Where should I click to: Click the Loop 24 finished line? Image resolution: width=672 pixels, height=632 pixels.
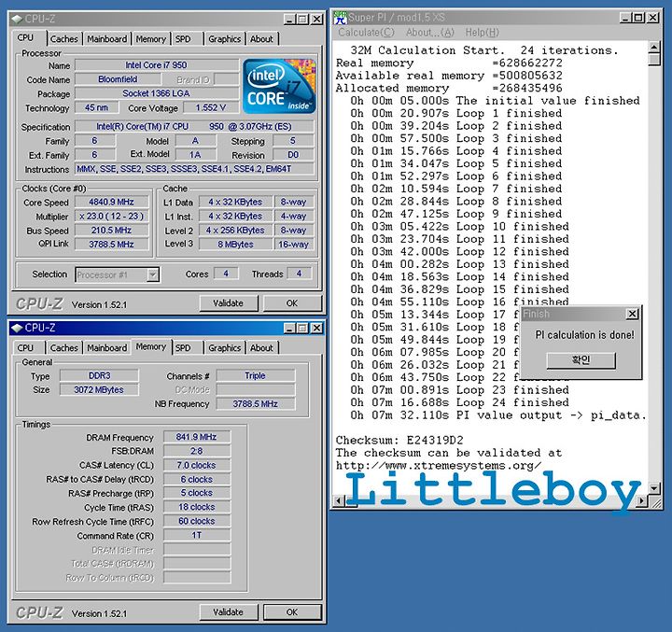click(459, 402)
